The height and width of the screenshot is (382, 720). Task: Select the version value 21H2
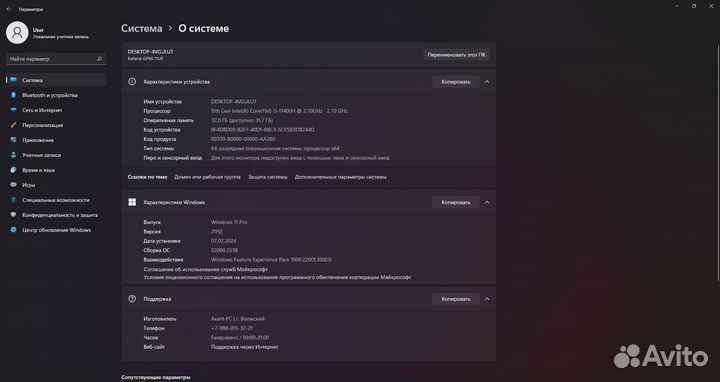(216, 232)
